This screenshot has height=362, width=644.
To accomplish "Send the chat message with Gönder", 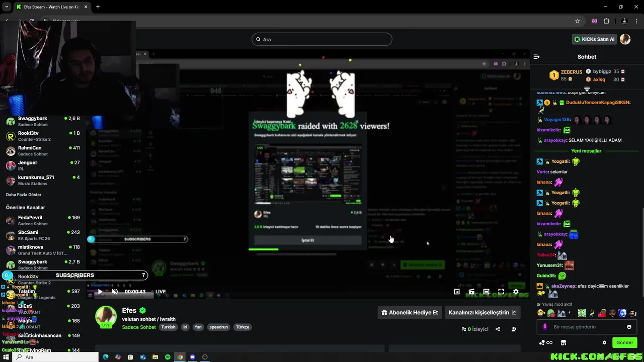I will coord(624,342).
